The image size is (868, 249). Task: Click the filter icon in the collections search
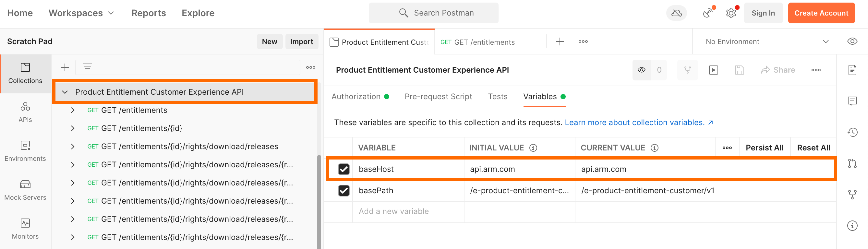pos(88,68)
